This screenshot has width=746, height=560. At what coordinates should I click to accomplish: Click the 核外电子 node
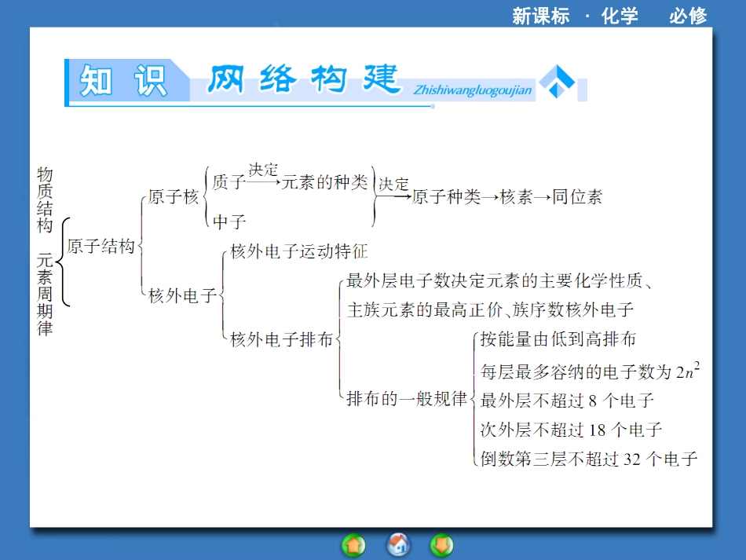point(183,295)
